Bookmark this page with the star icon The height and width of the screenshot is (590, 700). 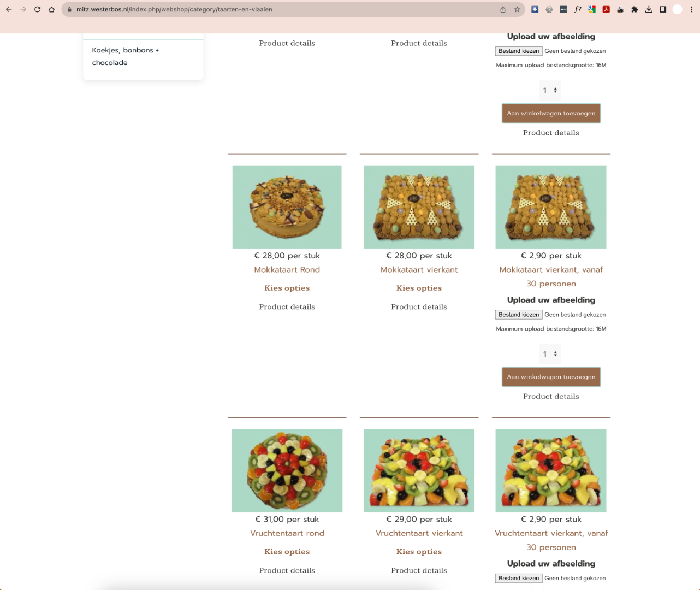[517, 9]
